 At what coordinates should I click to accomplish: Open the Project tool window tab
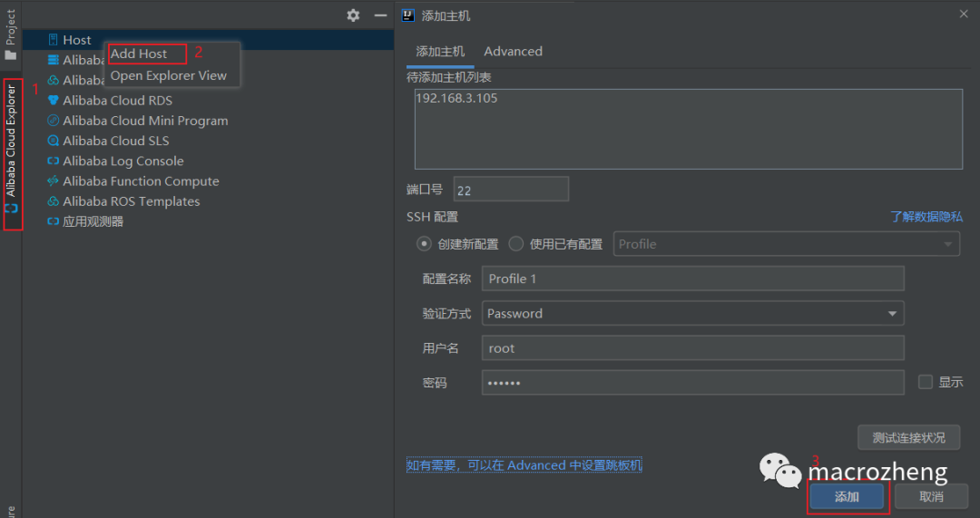coord(11,34)
